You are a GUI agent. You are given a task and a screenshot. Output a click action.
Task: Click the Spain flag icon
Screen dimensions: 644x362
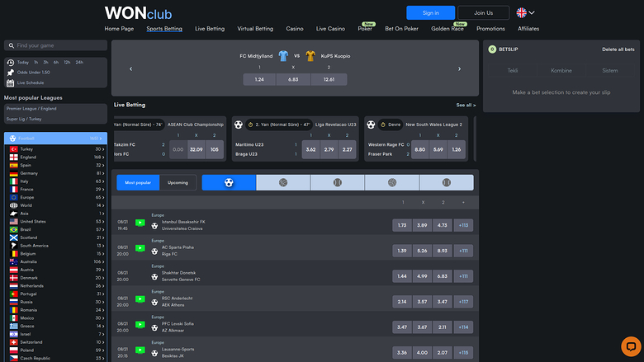13,165
